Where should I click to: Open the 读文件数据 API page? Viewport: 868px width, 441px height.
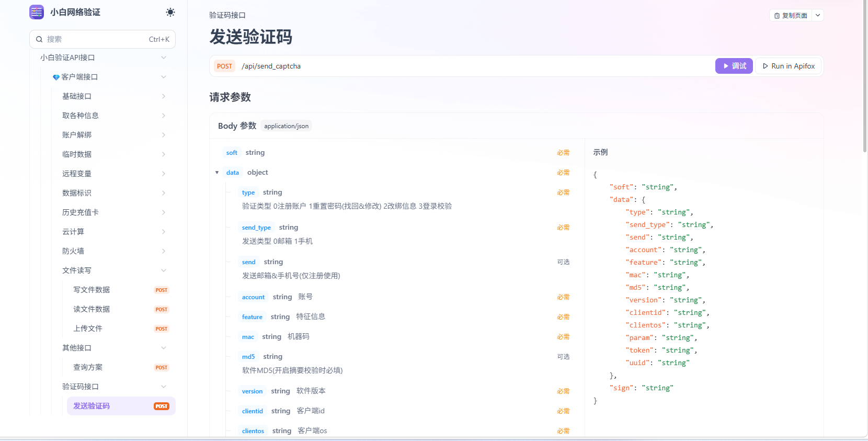tap(121, 309)
